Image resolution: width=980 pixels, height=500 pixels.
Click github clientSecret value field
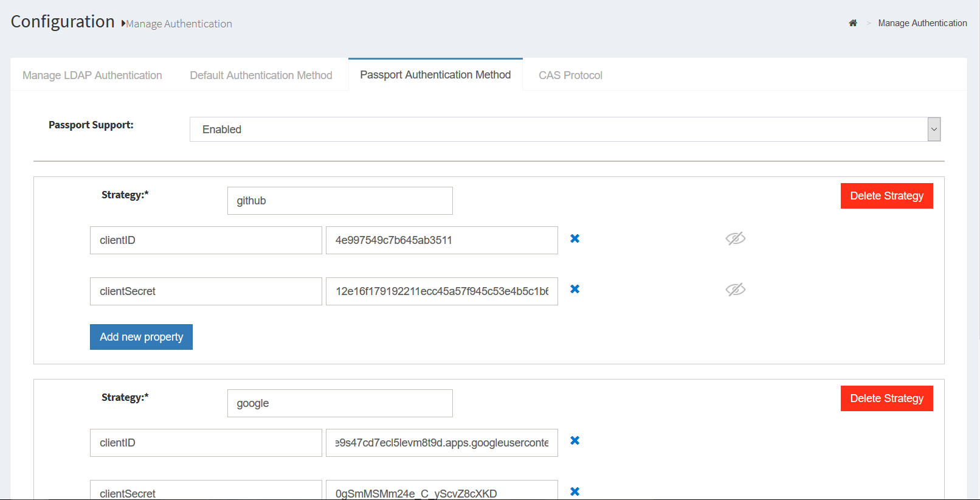coord(441,291)
